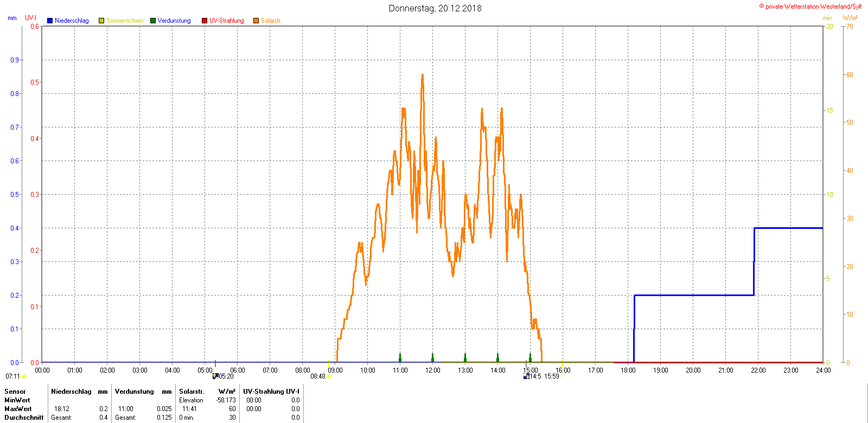868x423 pixels.
Task: Click the red UV-Strahlung legend swatch
Action: 205,21
